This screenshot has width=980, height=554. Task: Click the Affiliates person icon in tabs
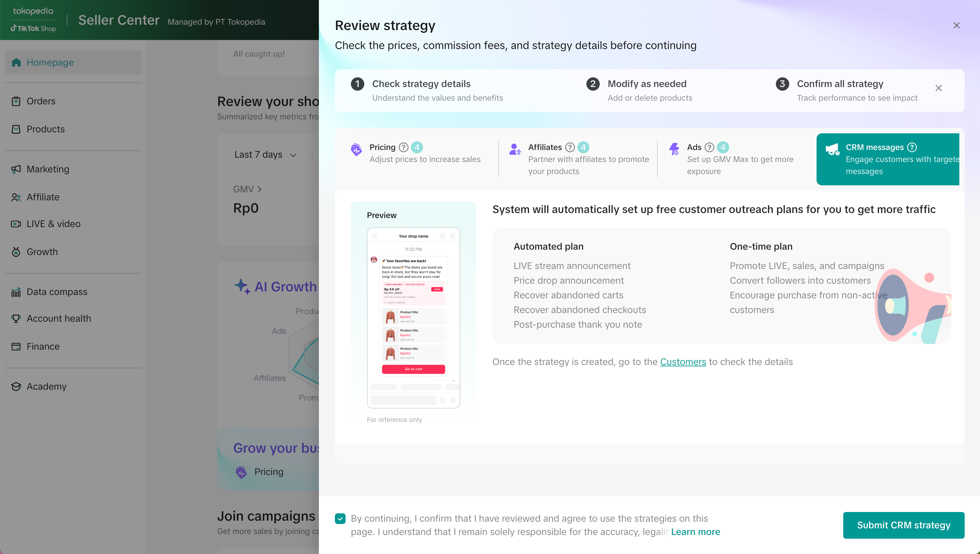coord(515,150)
